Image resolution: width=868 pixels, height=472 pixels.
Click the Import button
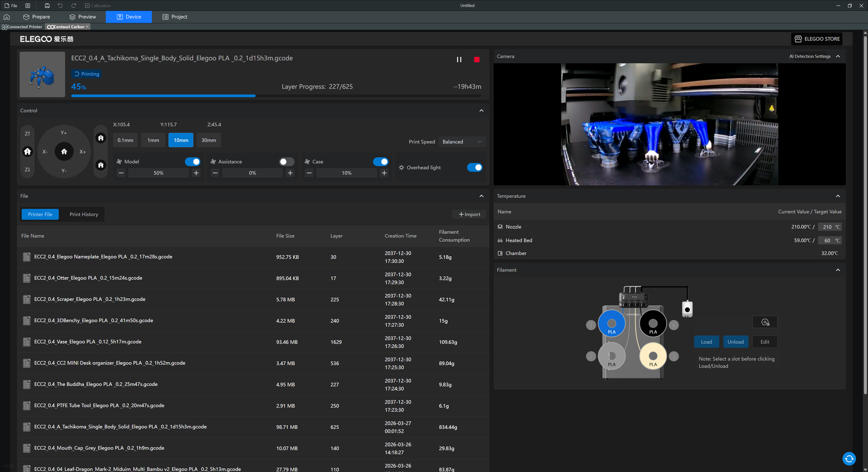[469, 214]
